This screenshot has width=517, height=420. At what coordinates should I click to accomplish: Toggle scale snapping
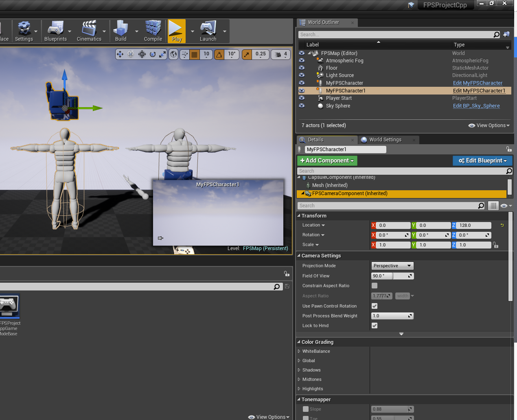pyautogui.click(x=247, y=54)
